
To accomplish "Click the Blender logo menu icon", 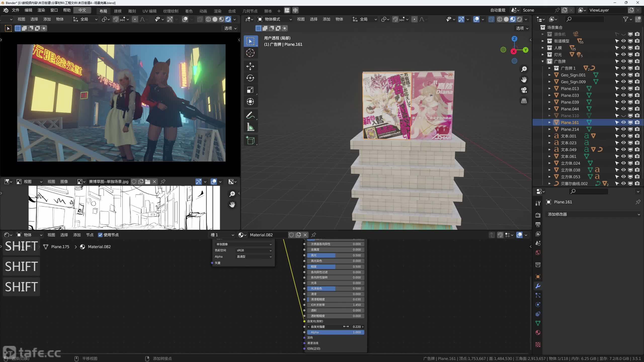I will [x=6, y=10].
